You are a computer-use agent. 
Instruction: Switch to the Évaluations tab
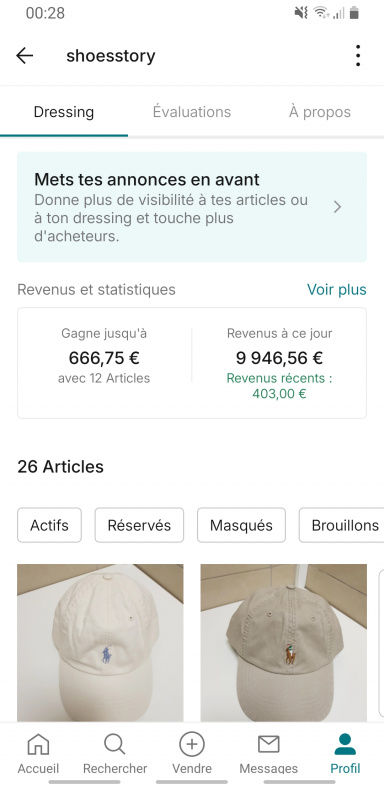coord(192,112)
